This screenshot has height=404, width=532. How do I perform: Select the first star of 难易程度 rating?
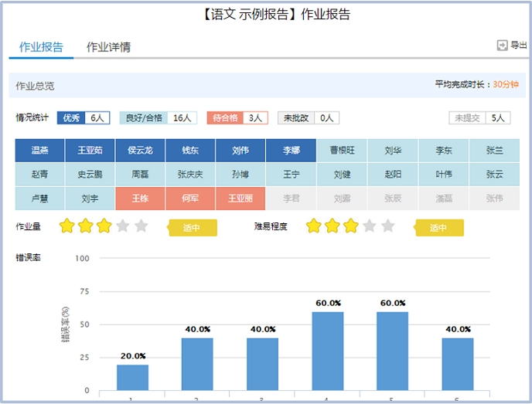click(x=314, y=226)
